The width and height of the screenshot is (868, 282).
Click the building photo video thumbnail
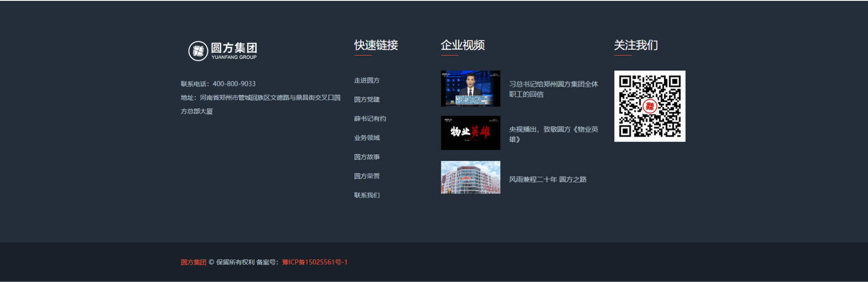(x=470, y=178)
